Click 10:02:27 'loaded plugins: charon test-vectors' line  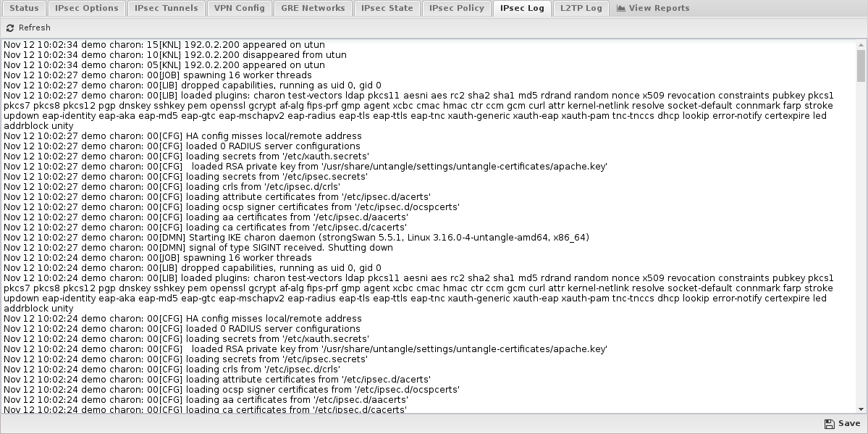pos(418,111)
